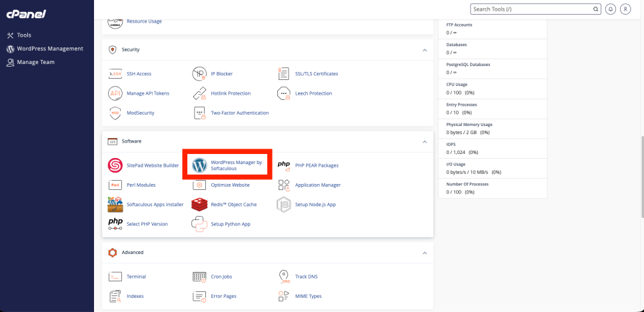Open the Leech Protection icon
The width and height of the screenshot is (644, 312).
click(284, 93)
